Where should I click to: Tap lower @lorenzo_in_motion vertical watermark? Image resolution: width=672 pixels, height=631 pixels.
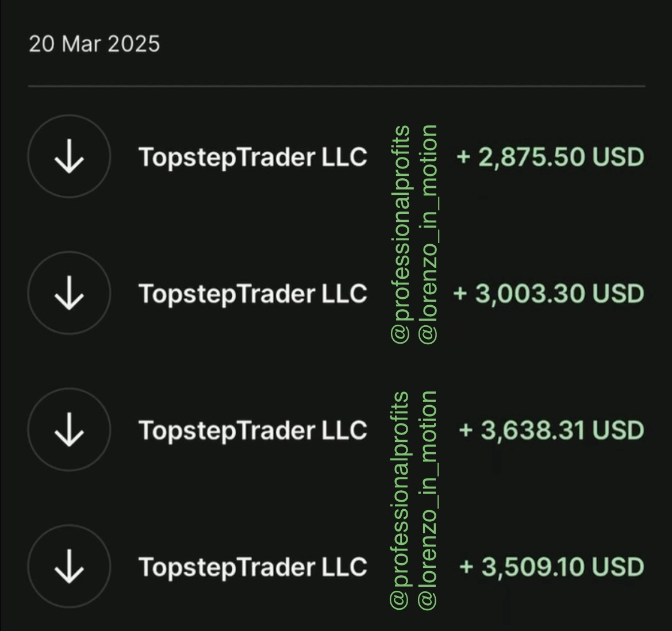[x=428, y=500]
